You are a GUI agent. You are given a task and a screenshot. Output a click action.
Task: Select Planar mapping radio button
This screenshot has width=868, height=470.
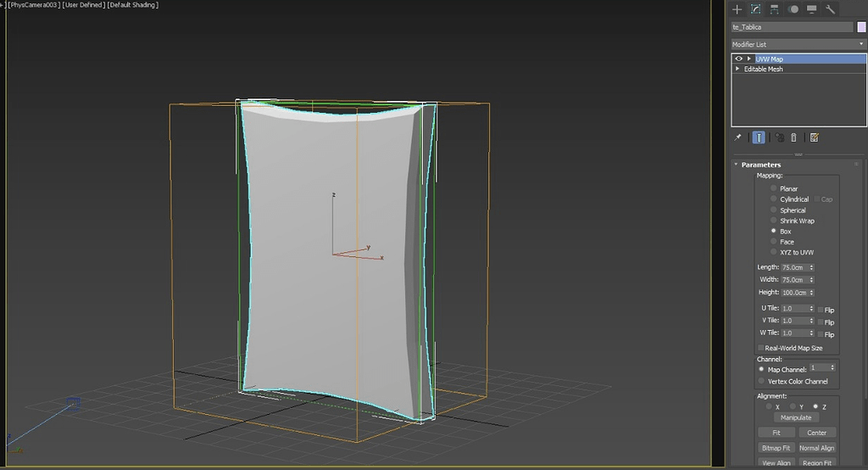click(x=774, y=188)
